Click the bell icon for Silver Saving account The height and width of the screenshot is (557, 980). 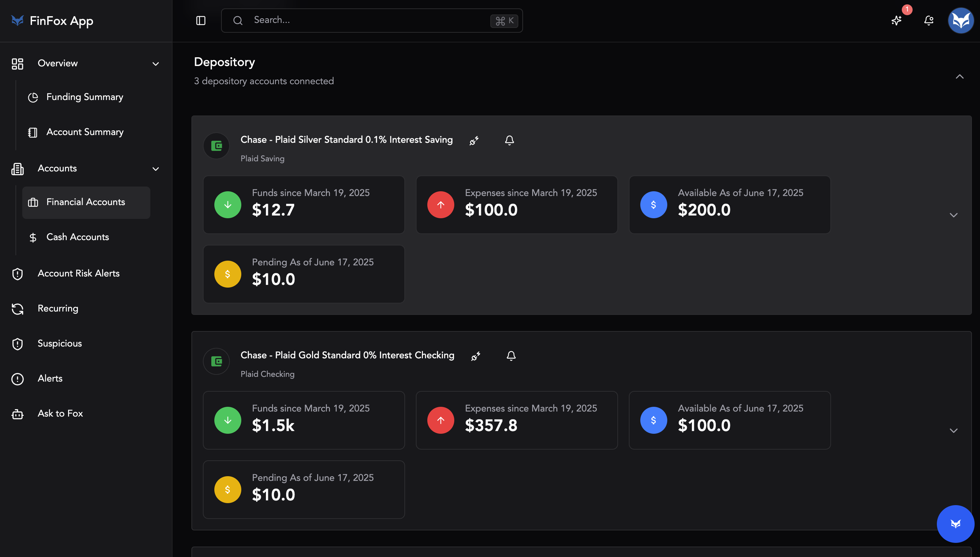(509, 140)
